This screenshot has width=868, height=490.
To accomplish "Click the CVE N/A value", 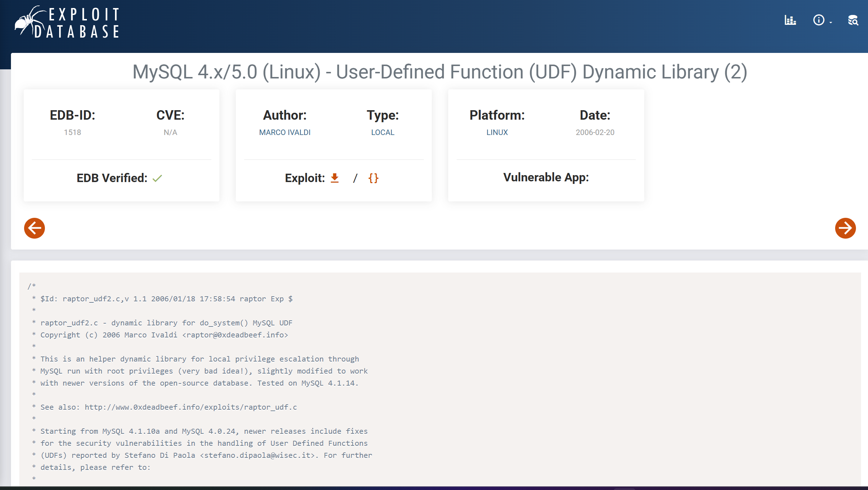I will pos(170,132).
